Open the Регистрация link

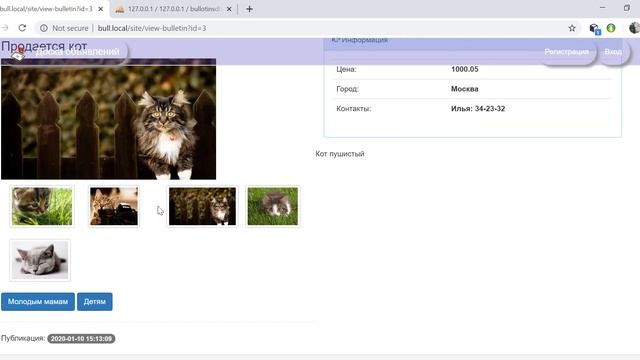(x=567, y=52)
